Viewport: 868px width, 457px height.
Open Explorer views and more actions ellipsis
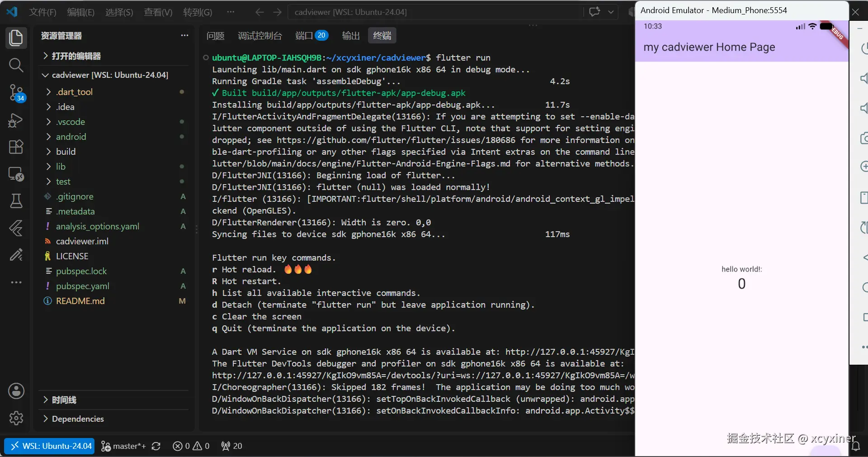pyautogui.click(x=184, y=35)
